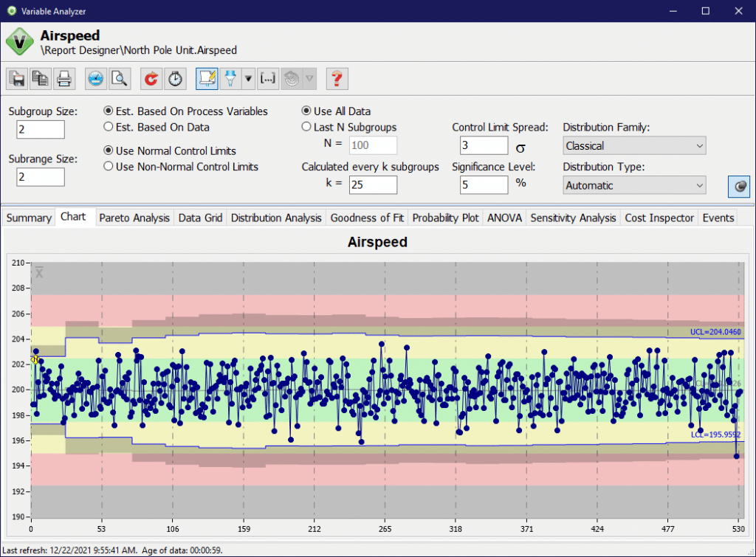Click the copy documents toolbar icon
The image size is (756, 557).
coord(41,78)
